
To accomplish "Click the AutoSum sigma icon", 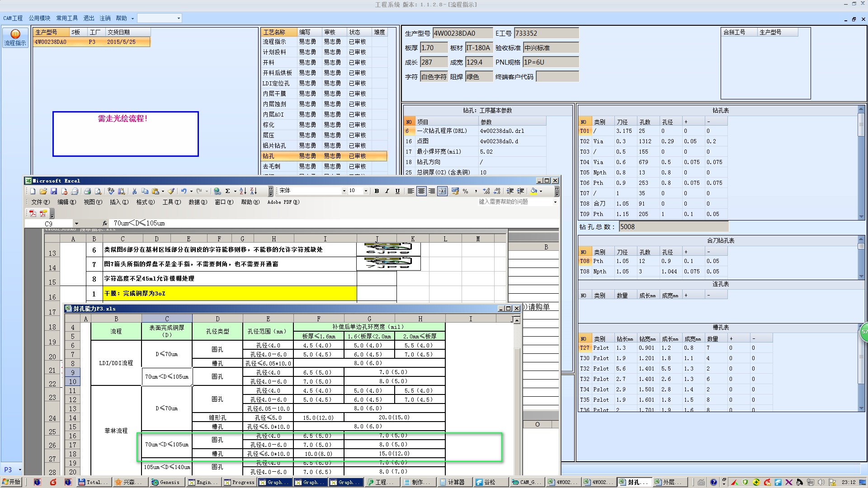I will 228,191.
